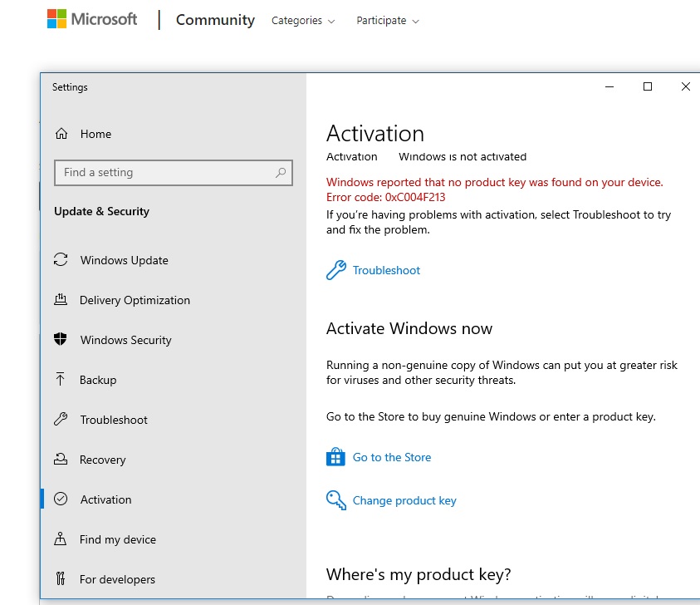Select Find my device option
The height and width of the screenshot is (605, 700).
(118, 539)
